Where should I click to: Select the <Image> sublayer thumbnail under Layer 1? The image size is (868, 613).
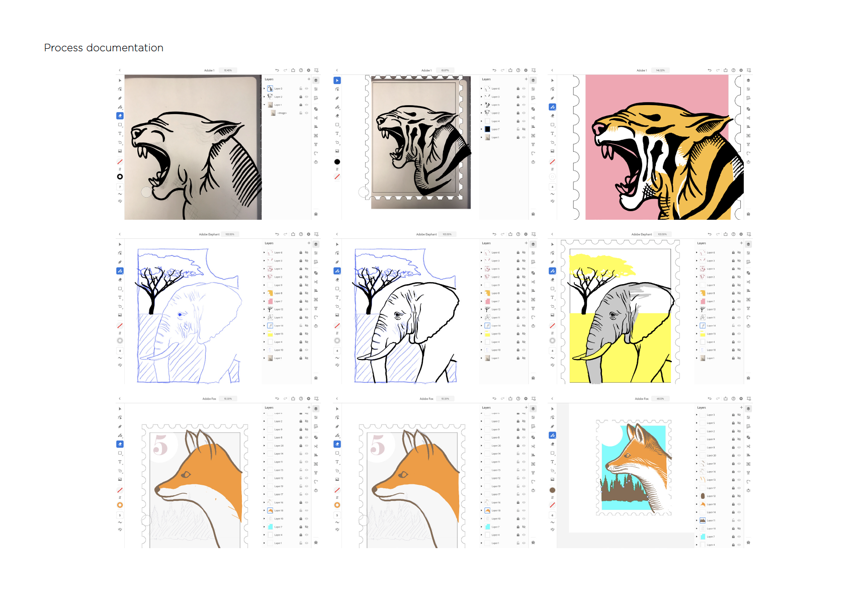pos(273,113)
